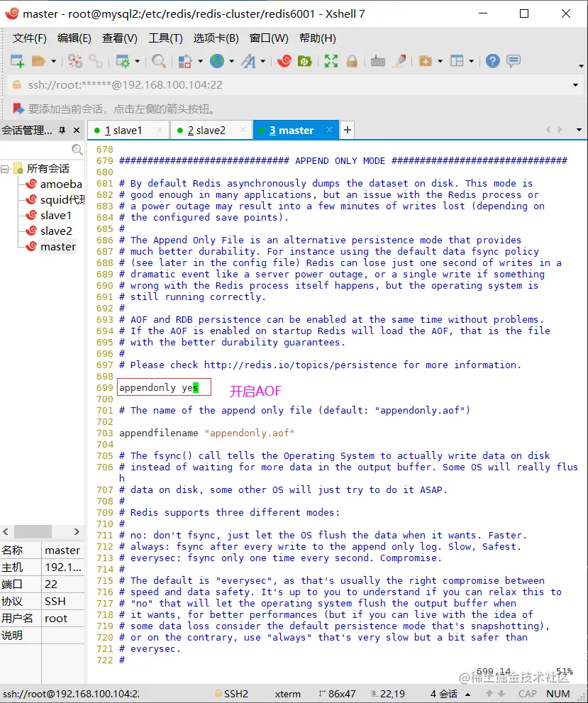This screenshot has width=588, height=703.
Task: Select the squid session in the tree
Action: click(x=62, y=200)
